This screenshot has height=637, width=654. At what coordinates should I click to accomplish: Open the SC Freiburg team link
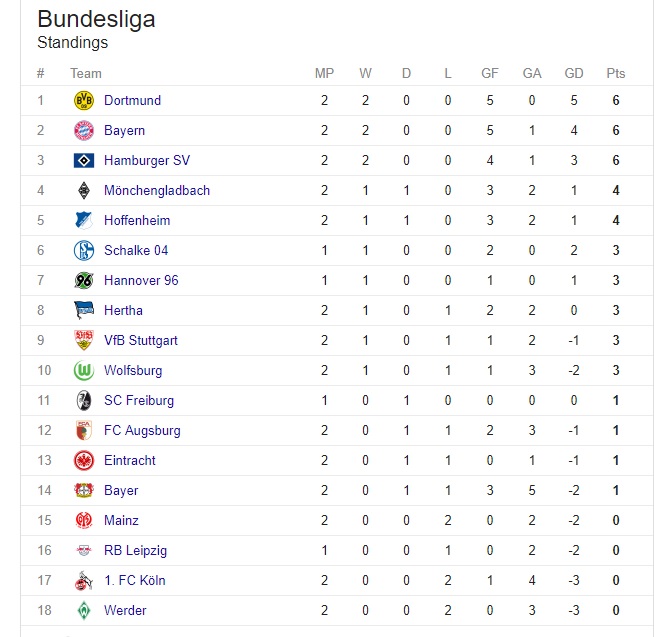tap(138, 400)
